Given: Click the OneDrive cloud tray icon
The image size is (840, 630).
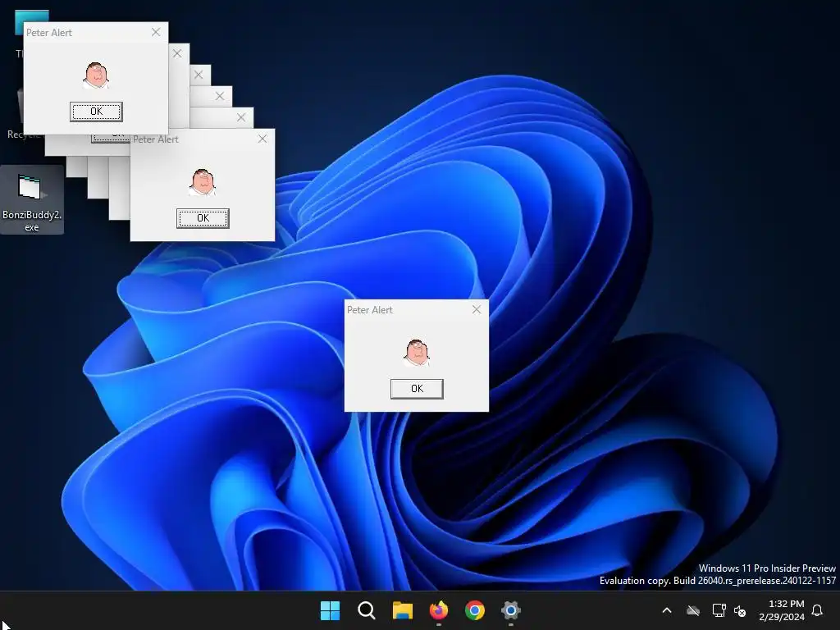Looking at the screenshot, I should click(x=693, y=610).
